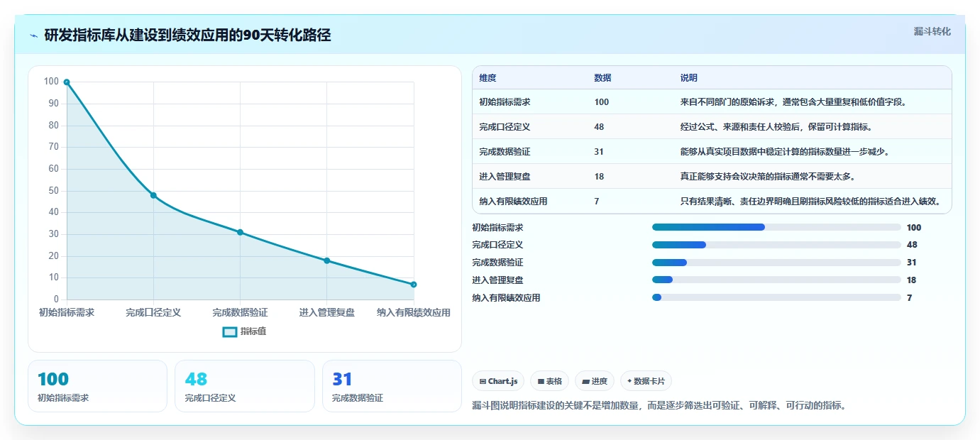The height and width of the screenshot is (440, 980).
Task: Click the 漏斗转化 label in header
Action: pos(932,31)
